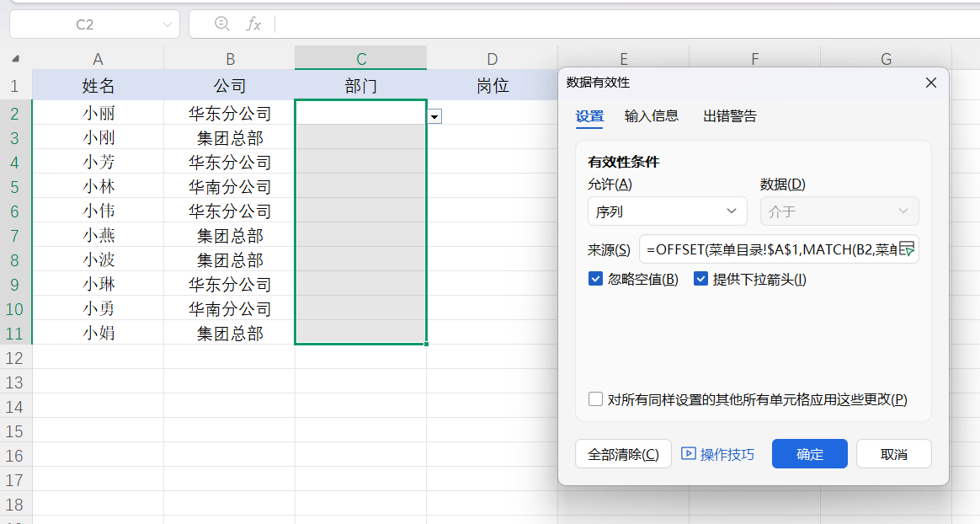Switch to the 输入信息 tab

(x=652, y=116)
